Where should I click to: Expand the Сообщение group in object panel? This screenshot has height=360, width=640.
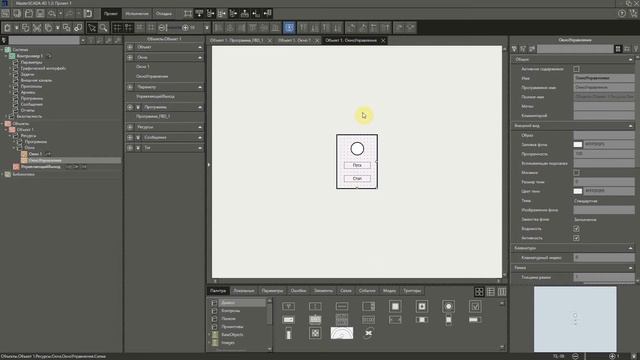point(200,138)
